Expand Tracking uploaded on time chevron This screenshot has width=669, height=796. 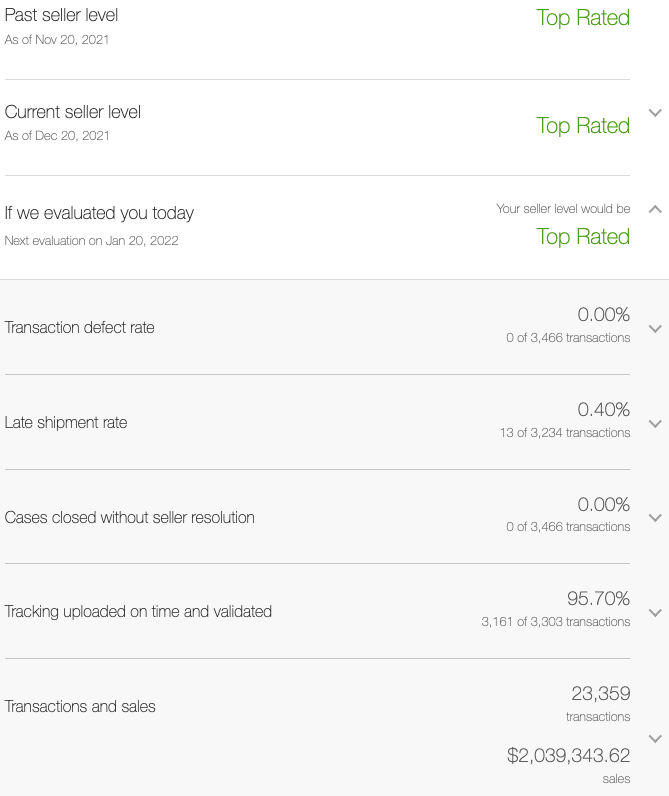pos(655,613)
